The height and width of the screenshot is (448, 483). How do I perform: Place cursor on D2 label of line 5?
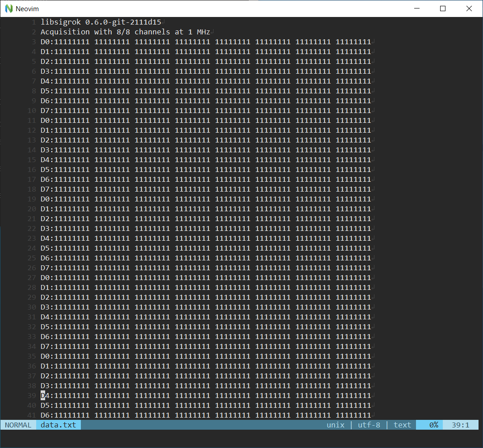pyautogui.click(x=45, y=62)
